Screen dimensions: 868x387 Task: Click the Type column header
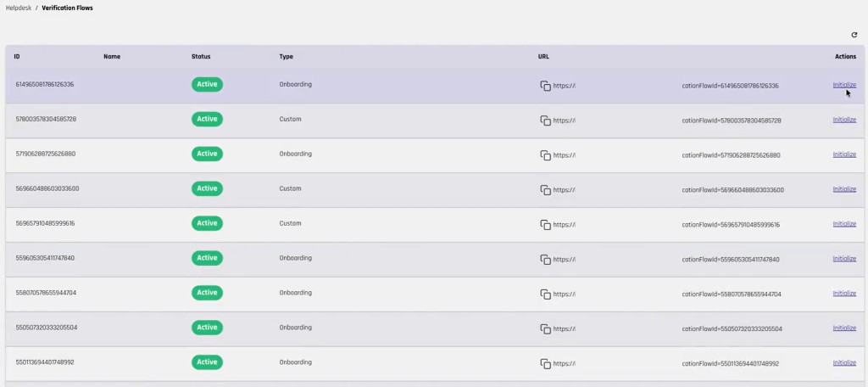[286, 57]
